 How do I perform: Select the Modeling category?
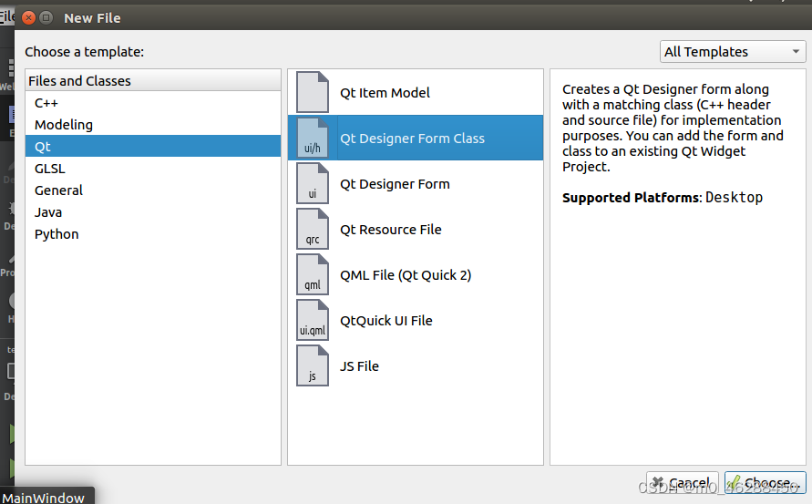[153, 124]
